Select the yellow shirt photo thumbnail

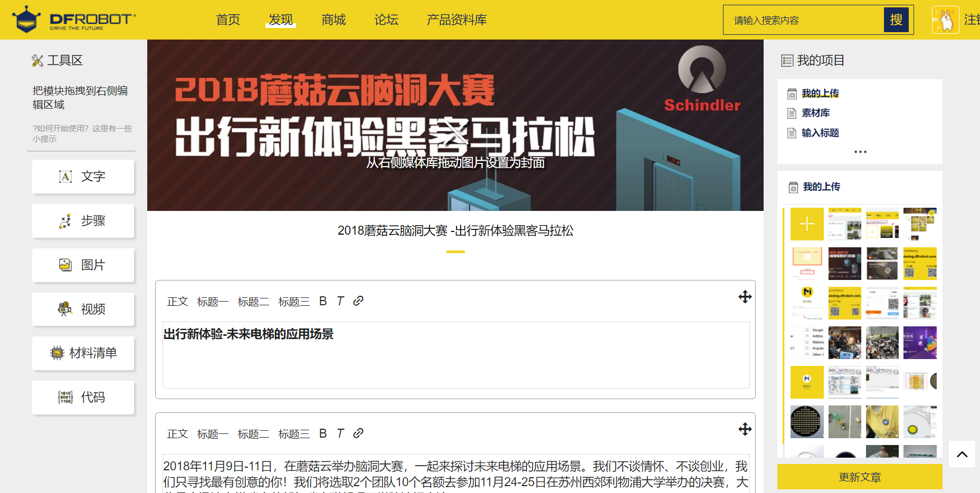(x=882, y=422)
